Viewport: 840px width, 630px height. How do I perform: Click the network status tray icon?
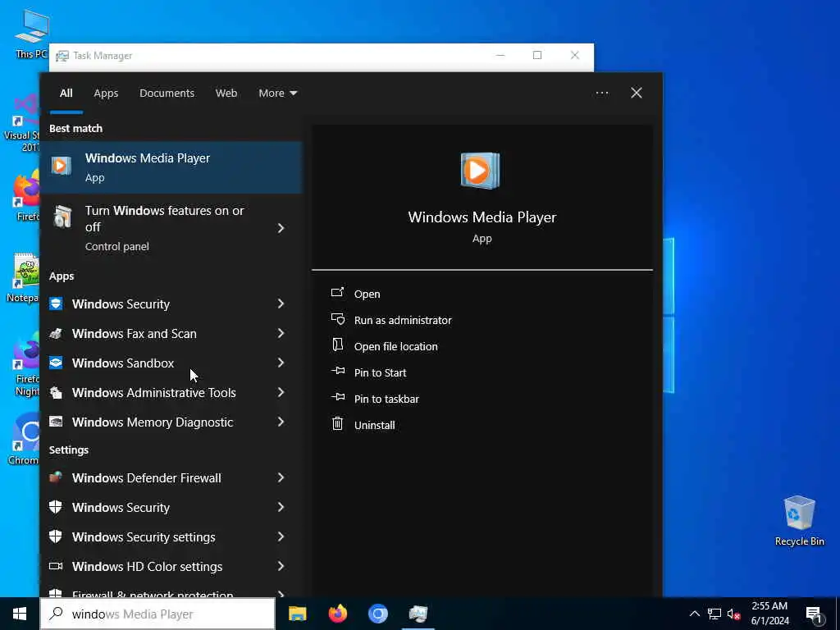click(714, 614)
